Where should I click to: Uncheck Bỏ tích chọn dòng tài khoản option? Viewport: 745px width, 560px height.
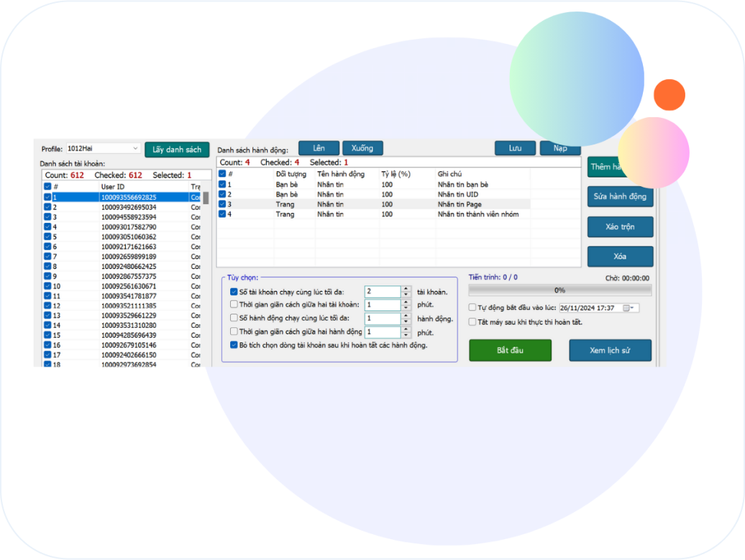point(234,345)
